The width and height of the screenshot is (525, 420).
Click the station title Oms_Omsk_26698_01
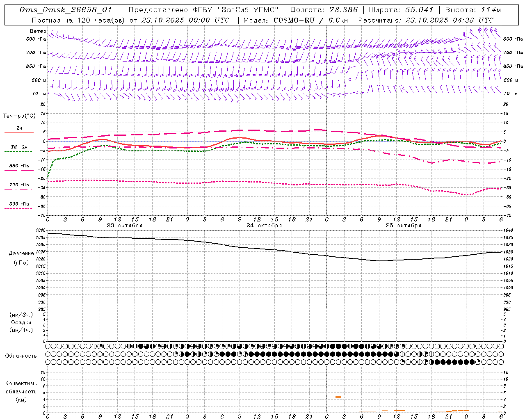coord(66,10)
